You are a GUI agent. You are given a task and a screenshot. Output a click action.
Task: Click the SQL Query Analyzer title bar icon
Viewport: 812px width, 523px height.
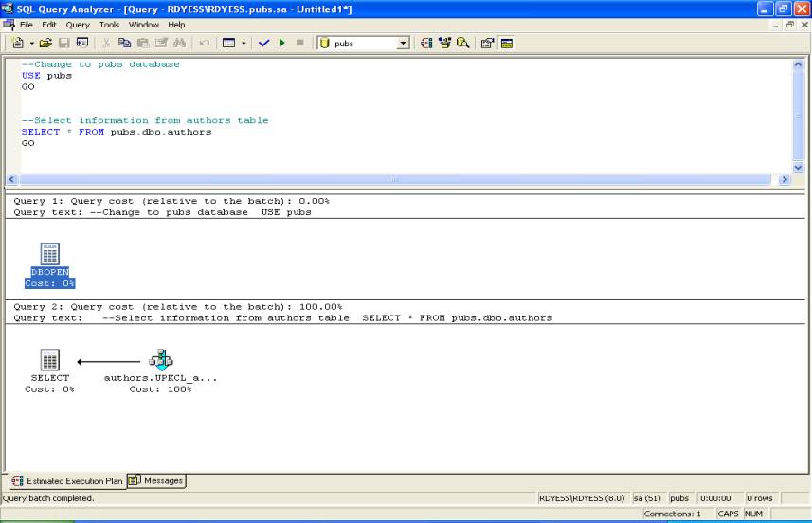click(8, 9)
